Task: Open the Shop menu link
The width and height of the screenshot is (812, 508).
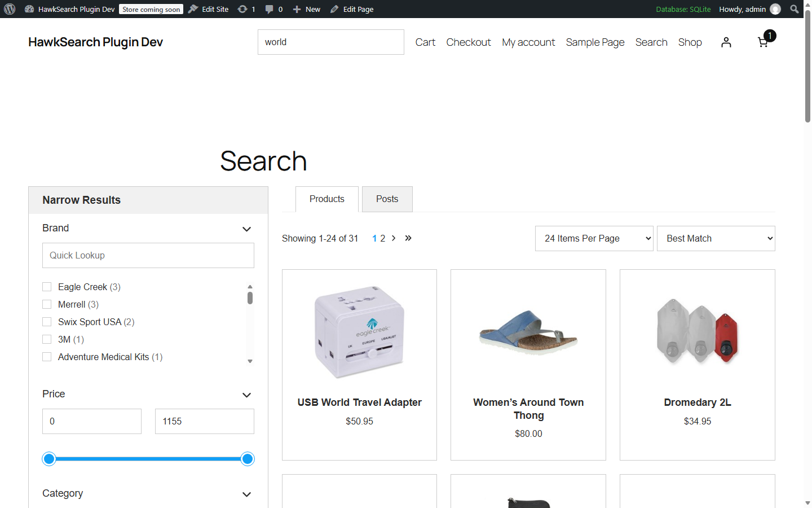Action: pos(690,42)
